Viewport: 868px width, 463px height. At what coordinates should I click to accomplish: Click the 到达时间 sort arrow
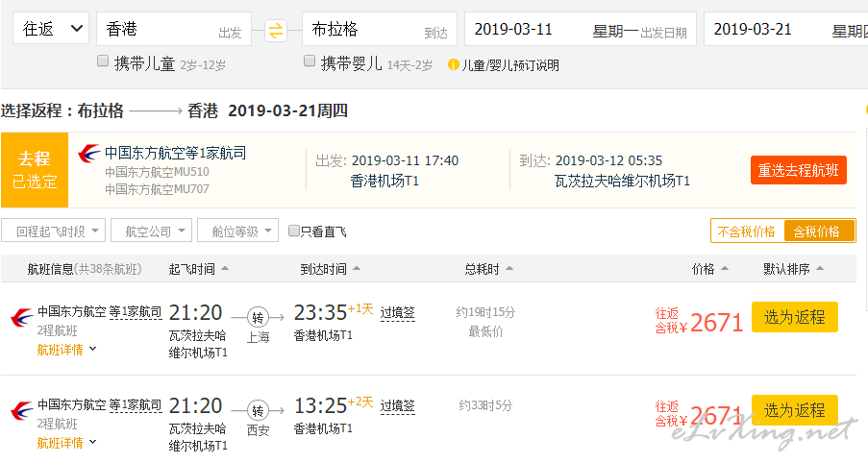pos(357,269)
